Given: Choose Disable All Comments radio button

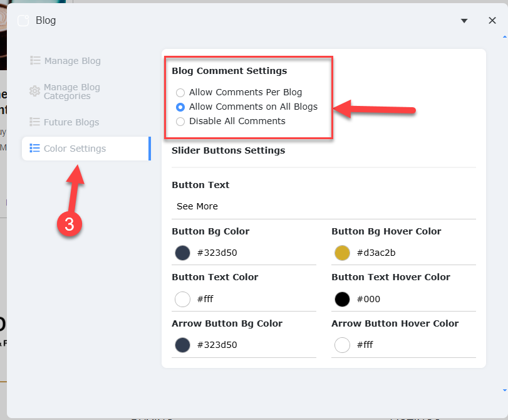Looking at the screenshot, I should 180,122.
